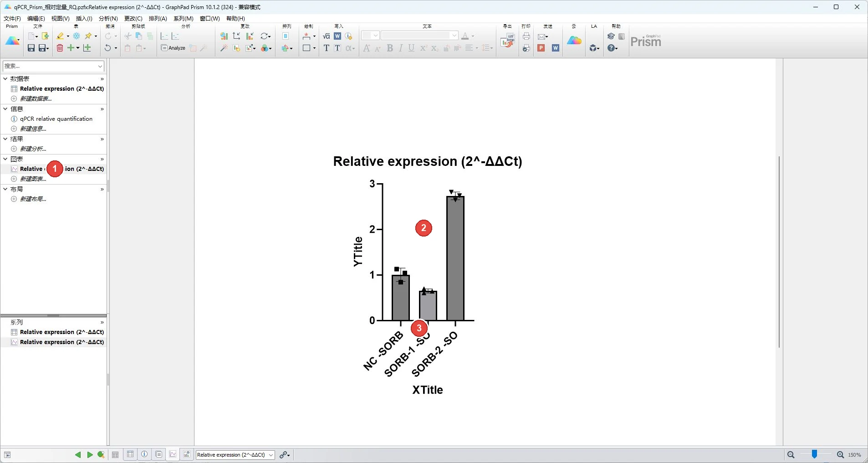The height and width of the screenshot is (463, 868).
Task: Click the zoom out magnifier icon
Action: coord(791,455)
